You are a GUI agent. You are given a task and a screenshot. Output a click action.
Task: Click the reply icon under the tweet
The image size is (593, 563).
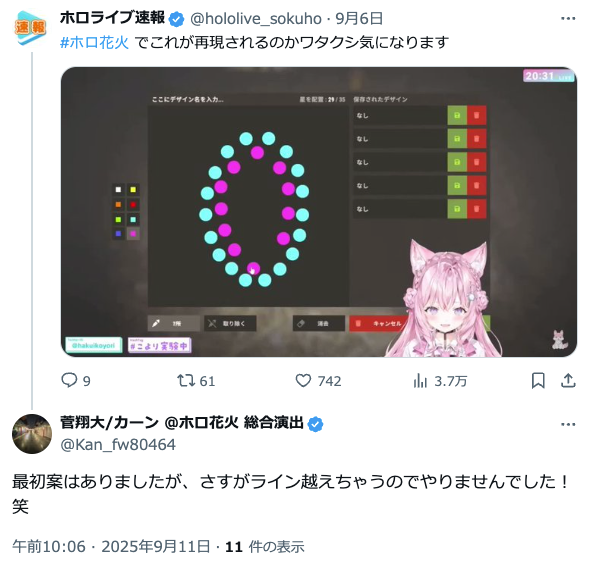click(69, 380)
